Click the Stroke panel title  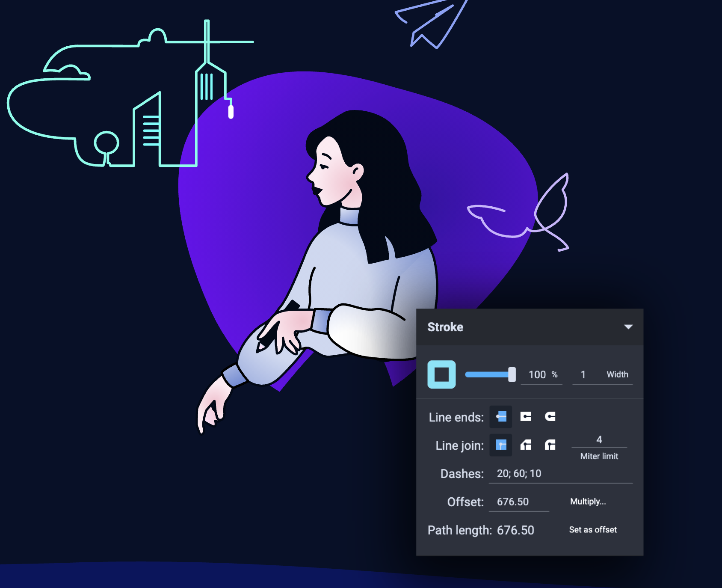(x=445, y=327)
